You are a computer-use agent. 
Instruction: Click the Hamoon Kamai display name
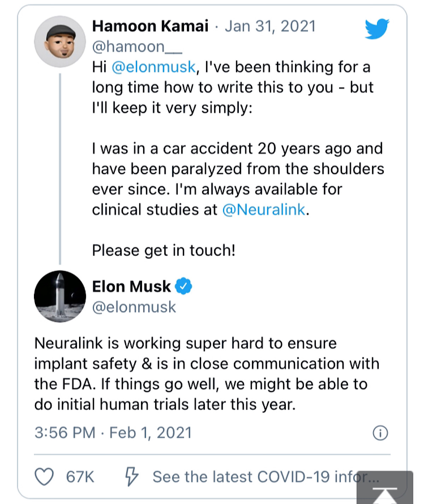click(x=150, y=26)
